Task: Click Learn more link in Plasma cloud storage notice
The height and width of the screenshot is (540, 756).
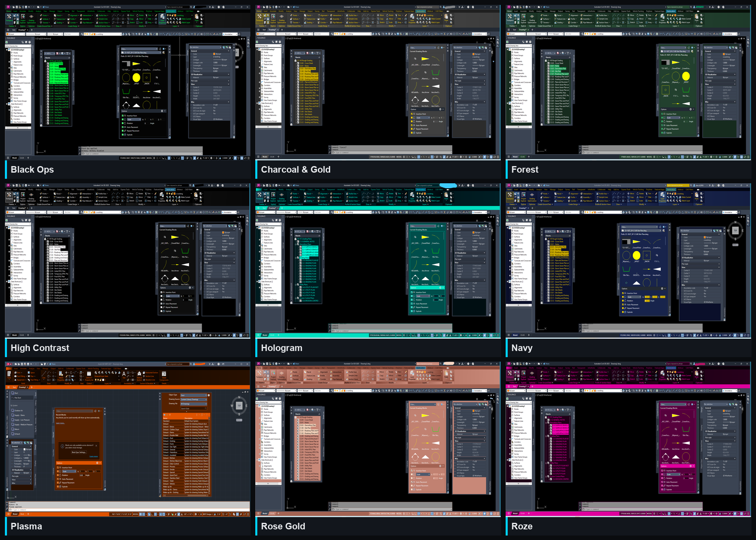Action: (x=94, y=457)
